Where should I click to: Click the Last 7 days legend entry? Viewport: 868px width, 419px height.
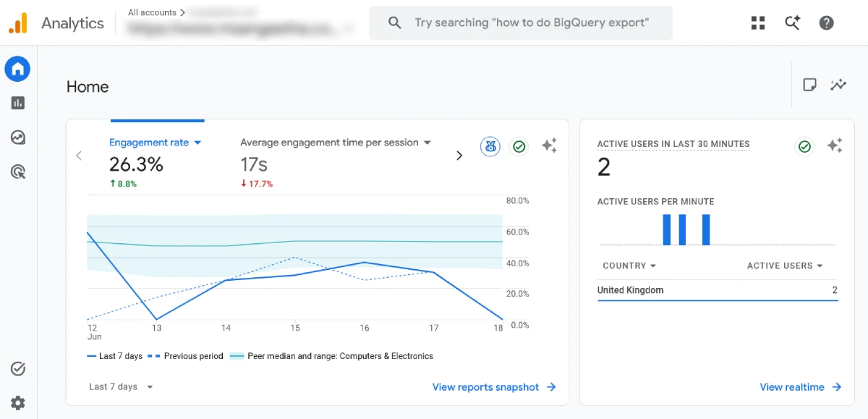pos(114,356)
